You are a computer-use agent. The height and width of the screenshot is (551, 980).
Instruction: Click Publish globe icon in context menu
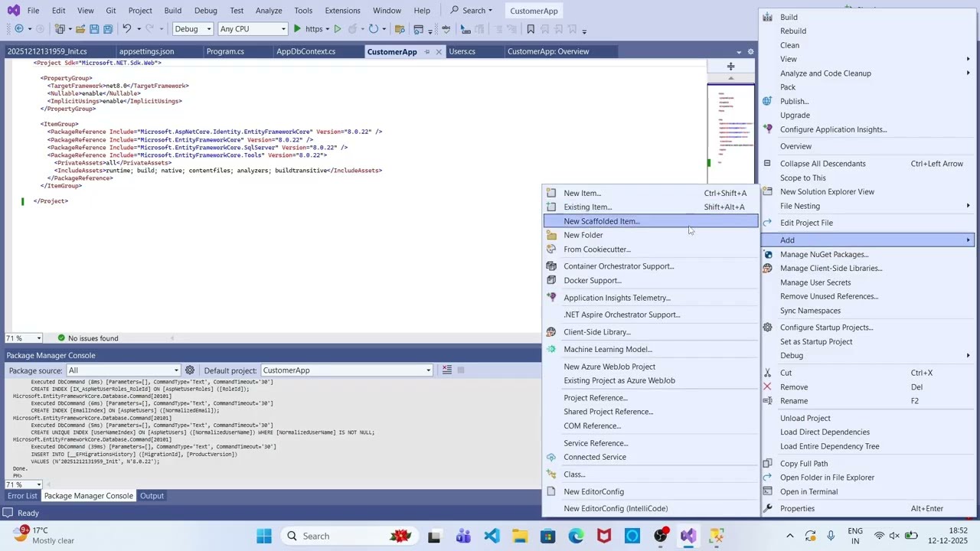767,101
